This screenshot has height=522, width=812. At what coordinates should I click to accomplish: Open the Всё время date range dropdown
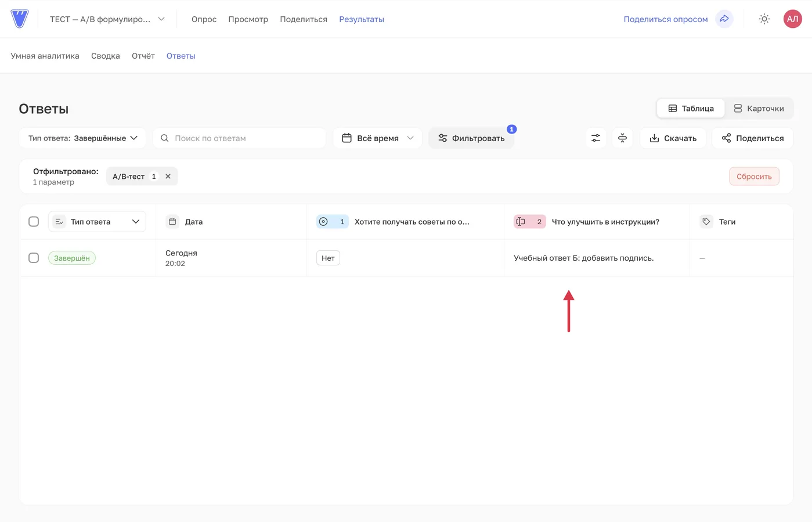point(377,138)
